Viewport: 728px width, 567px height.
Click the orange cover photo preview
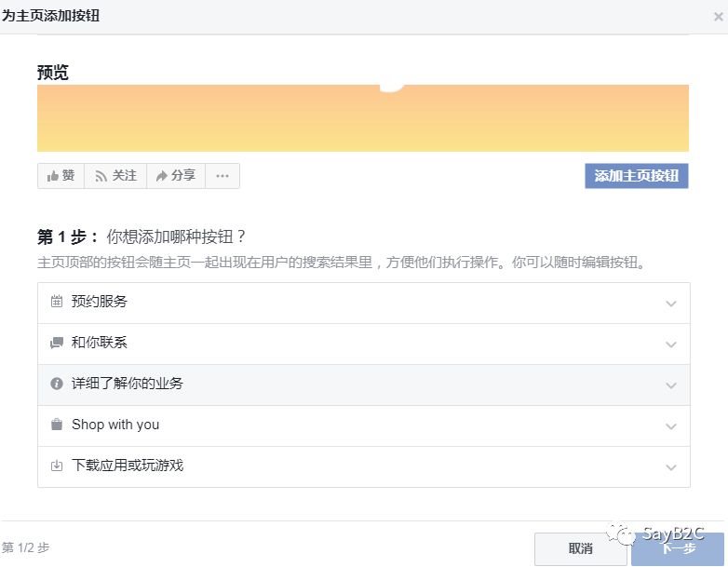(363, 118)
